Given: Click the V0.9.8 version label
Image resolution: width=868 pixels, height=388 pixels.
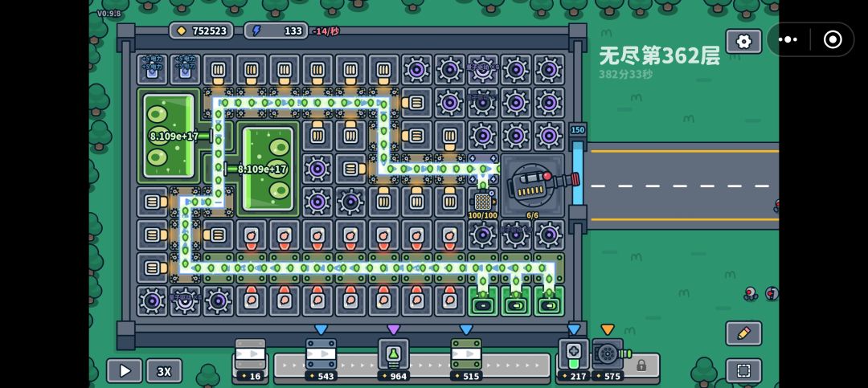Looking at the screenshot, I should pyautogui.click(x=108, y=13).
